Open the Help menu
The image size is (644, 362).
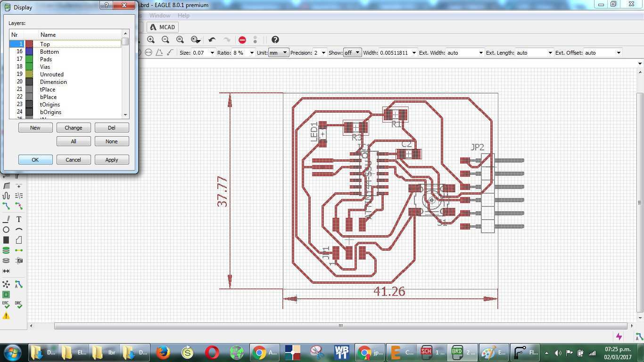pyautogui.click(x=183, y=16)
